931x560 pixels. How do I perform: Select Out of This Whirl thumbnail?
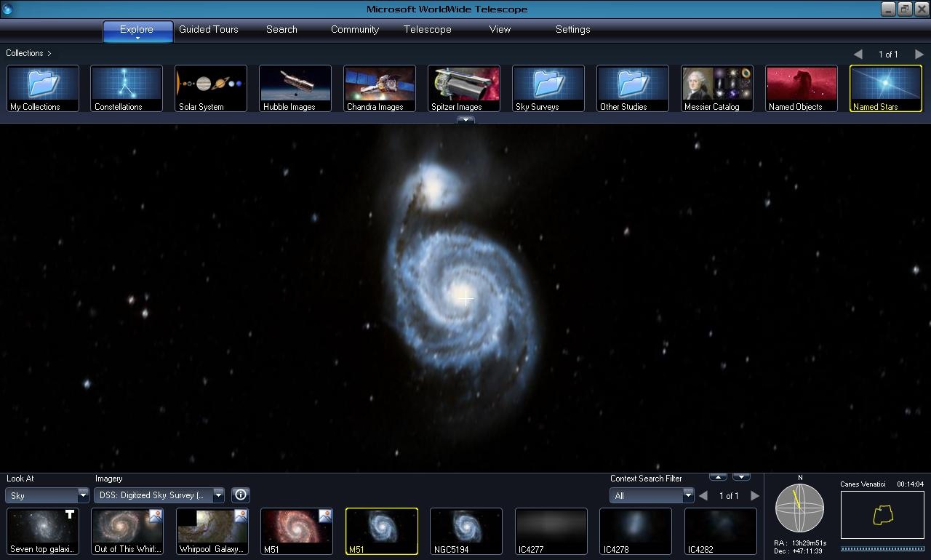[127, 531]
